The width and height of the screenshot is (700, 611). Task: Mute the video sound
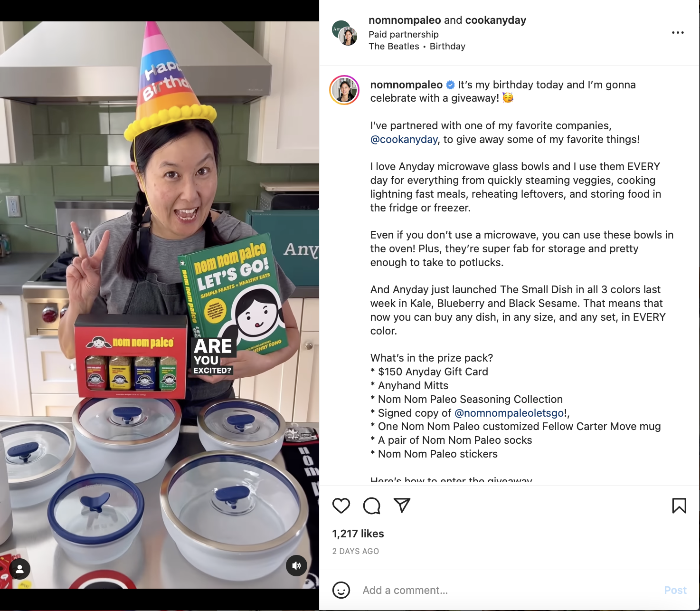296,565
